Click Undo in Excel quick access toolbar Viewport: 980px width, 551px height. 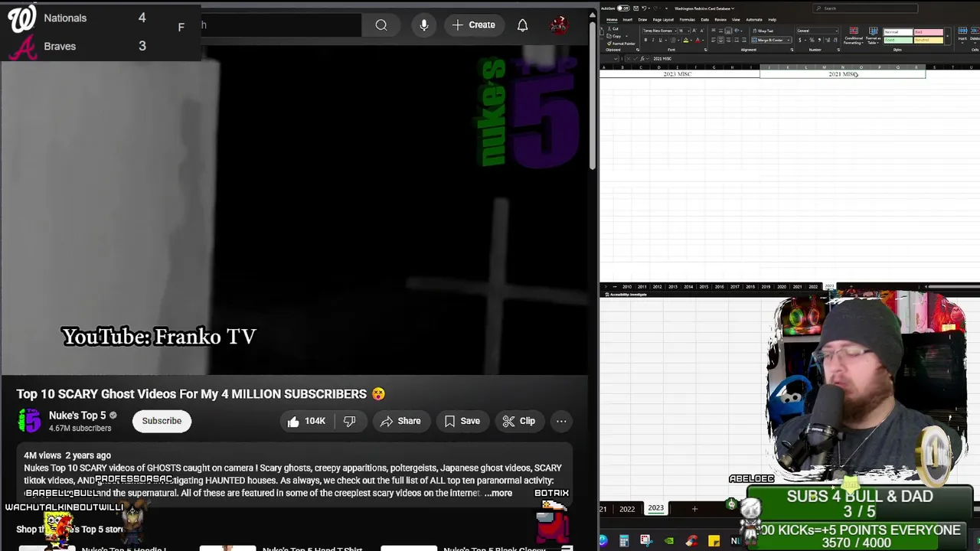(644, 8)
